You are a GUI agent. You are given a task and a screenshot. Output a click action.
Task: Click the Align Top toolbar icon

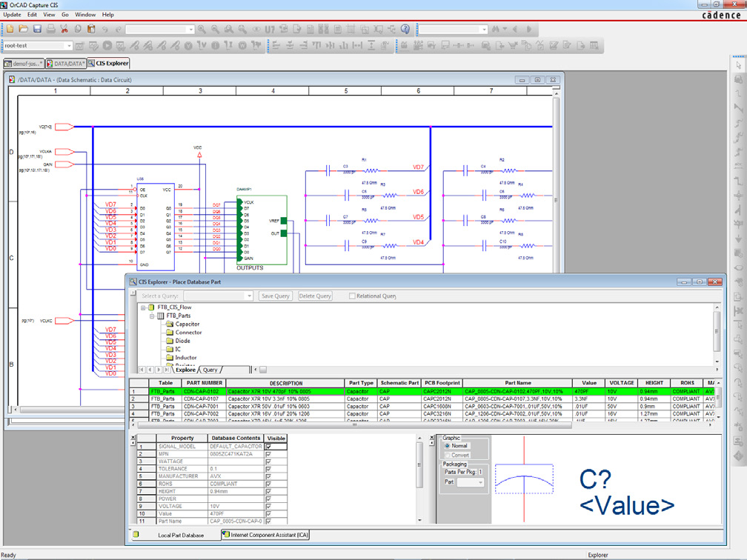coord(316,46)
